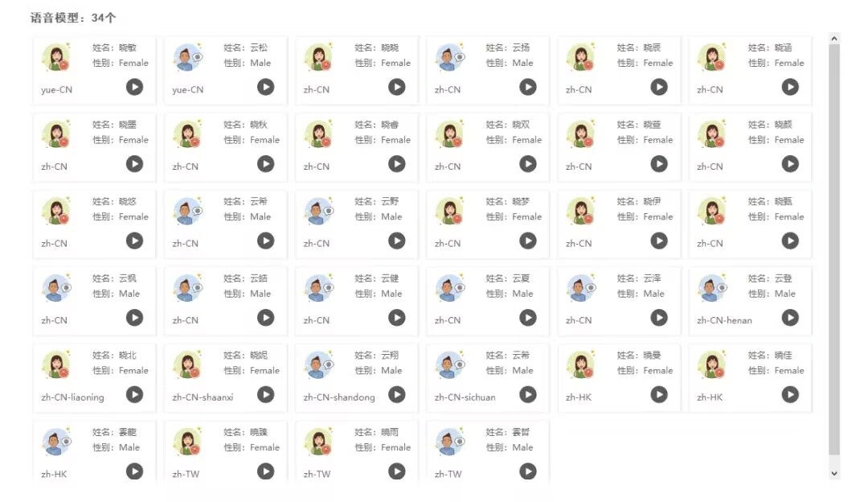Play the female yue-CN voice sample
868x502 pixels.
tap(134, 87)
